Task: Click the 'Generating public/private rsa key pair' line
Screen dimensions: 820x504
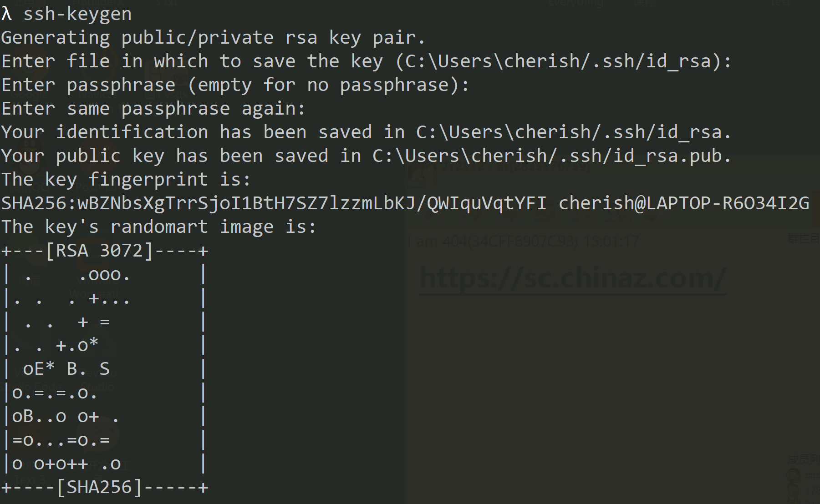Action: (213, 37)
